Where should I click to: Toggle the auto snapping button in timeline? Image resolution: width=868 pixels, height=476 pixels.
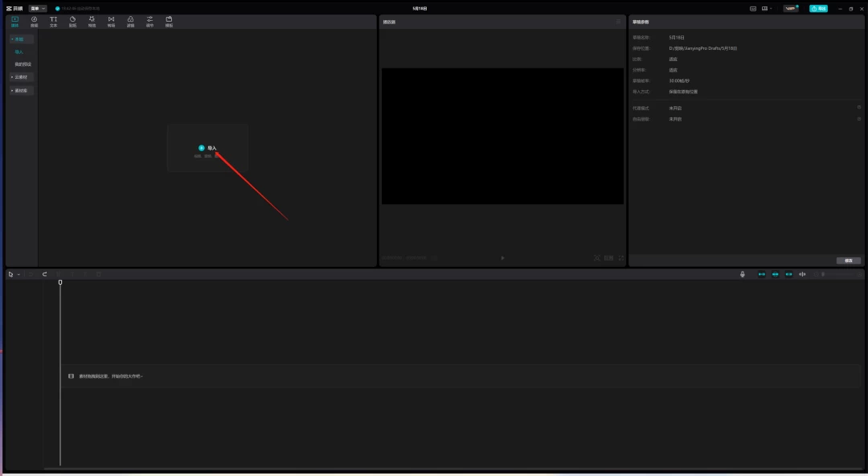776,274
